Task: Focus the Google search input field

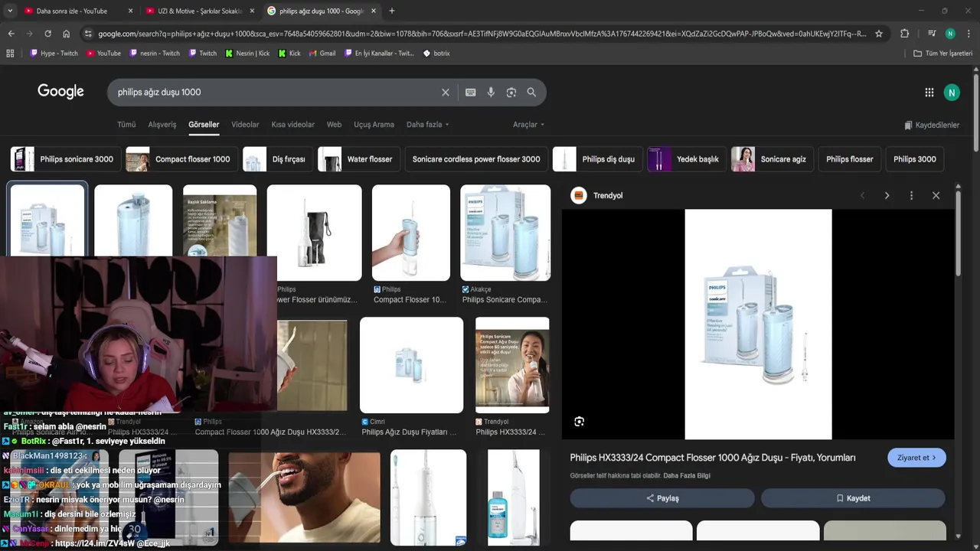Action: 276,93
